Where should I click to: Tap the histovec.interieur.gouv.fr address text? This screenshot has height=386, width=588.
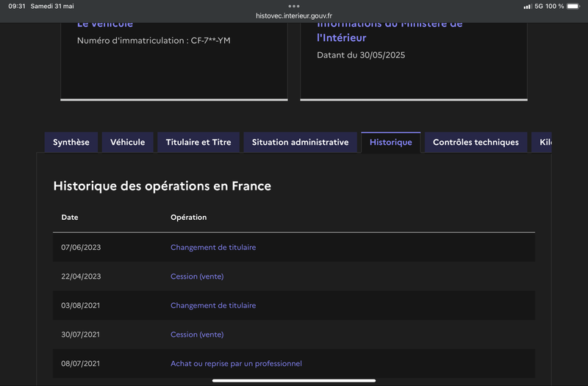pyautogui.click(x=294, y=15)
